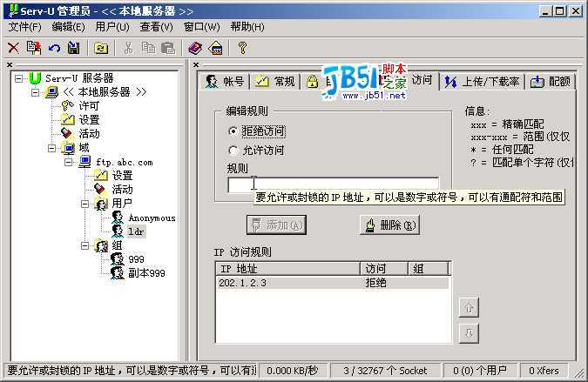Viewport: 588px width, 382px height.
Task: Switch to the 常规 tab
Action: point(275,81)
